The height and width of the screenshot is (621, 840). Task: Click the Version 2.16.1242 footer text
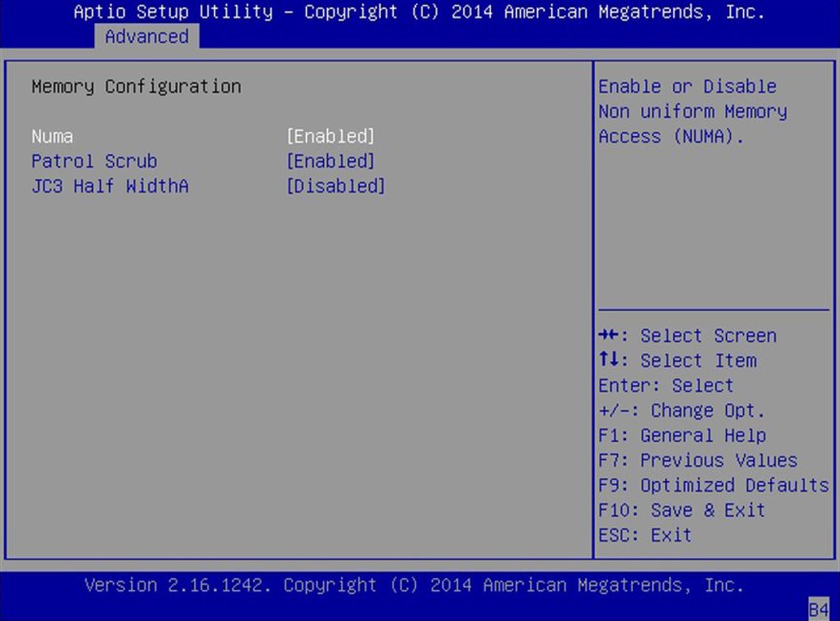tap(414, 585)
